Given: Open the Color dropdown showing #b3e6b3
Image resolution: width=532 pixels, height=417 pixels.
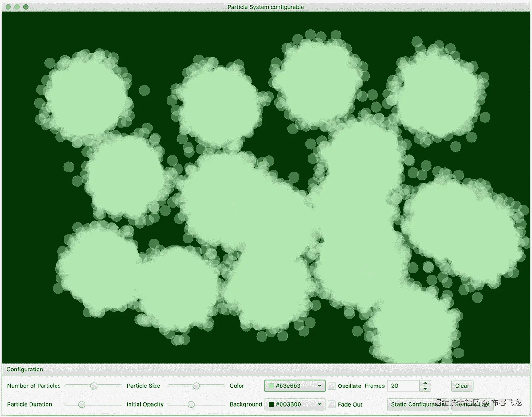Looking at the screenshot, I should 319,386.
